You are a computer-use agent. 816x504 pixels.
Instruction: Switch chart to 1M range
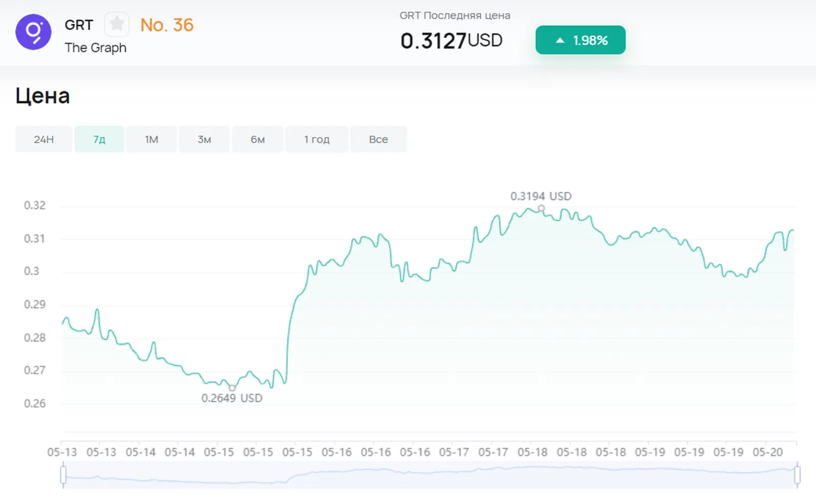point(151,139)
